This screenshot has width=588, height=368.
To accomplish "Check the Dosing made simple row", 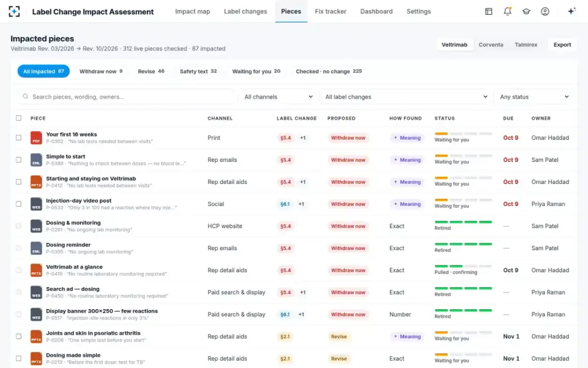I will click(x=19, y=359).
